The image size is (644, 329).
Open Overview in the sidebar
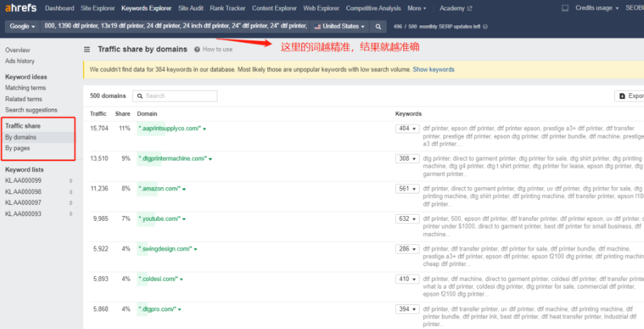18,50
